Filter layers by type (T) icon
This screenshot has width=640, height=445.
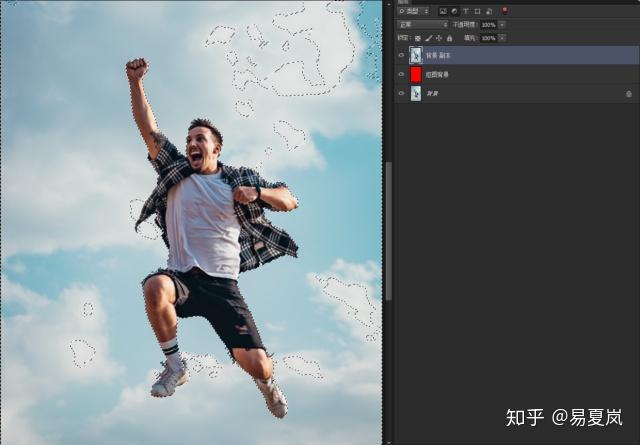466,11
